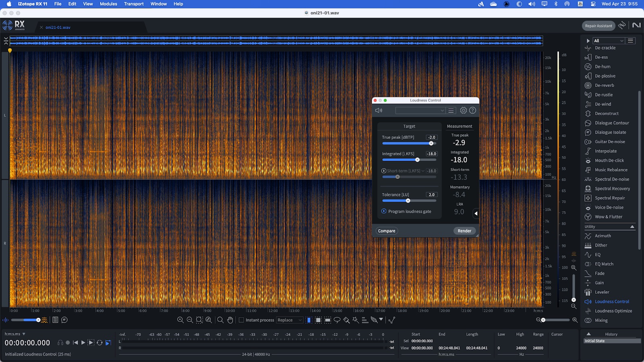Open the Replace process mode dropdown
Viewport: 644px width, 362px height.
[289, 320]
